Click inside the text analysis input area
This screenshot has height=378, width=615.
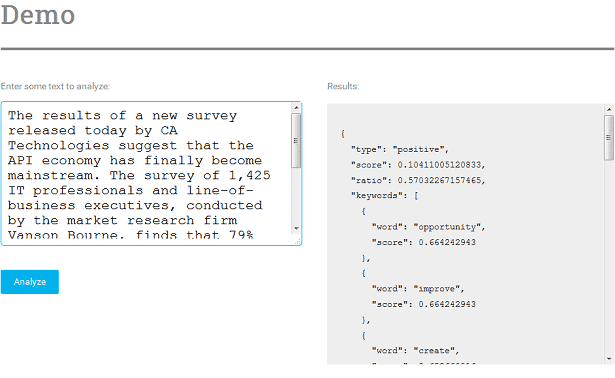click(147, 174)
